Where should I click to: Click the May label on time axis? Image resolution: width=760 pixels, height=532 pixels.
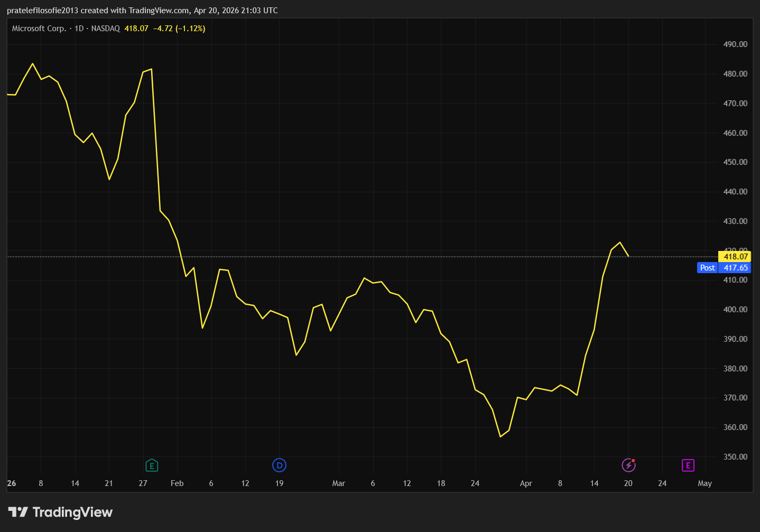coord(705,483)
